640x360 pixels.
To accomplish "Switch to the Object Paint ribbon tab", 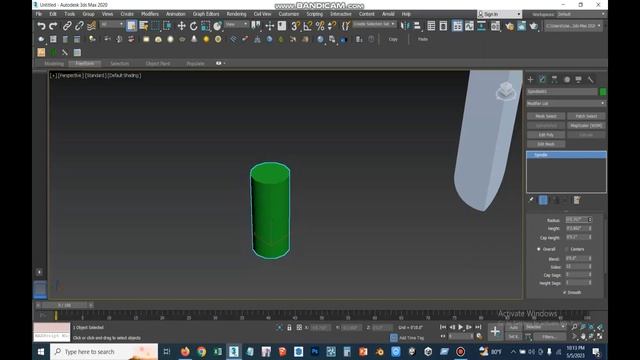I will 158,63.
